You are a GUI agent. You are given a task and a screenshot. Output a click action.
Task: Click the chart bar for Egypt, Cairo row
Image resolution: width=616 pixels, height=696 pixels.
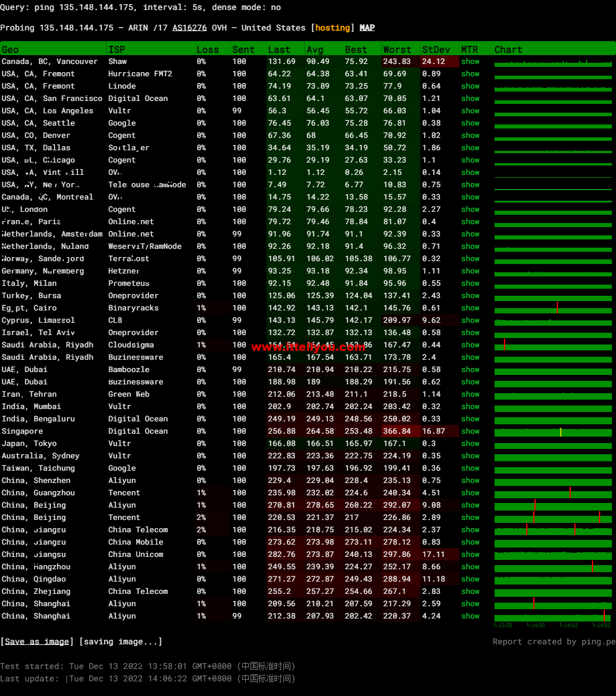click(x=553, y=309)
